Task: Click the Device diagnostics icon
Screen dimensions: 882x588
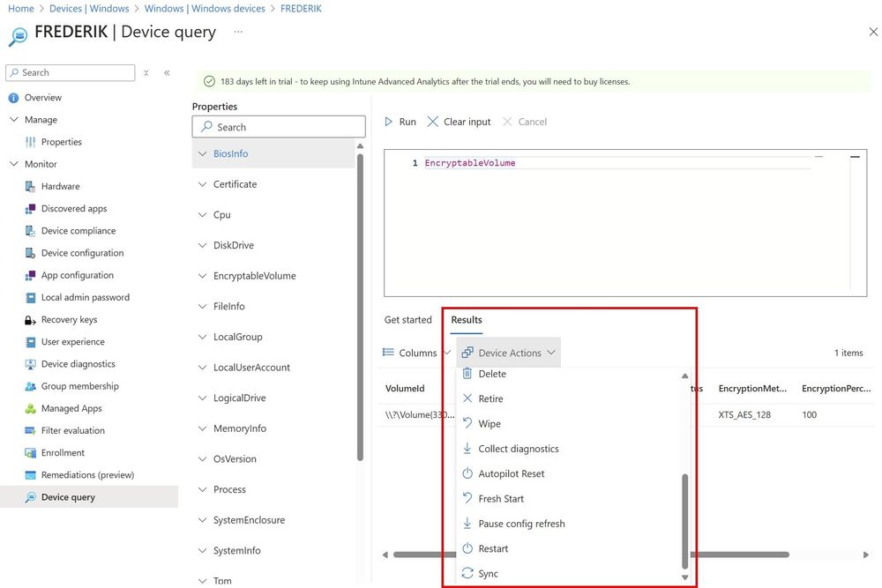Action: (30, 364)
